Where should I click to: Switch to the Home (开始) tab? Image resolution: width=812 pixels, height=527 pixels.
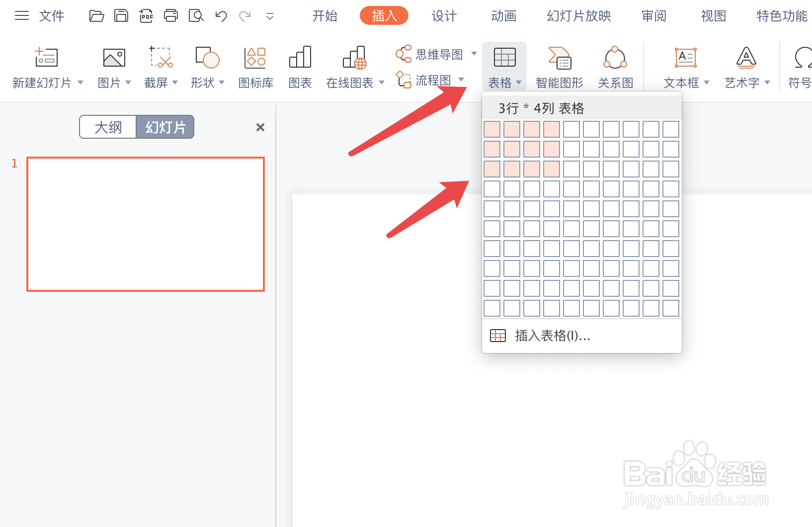pos(325,16)
